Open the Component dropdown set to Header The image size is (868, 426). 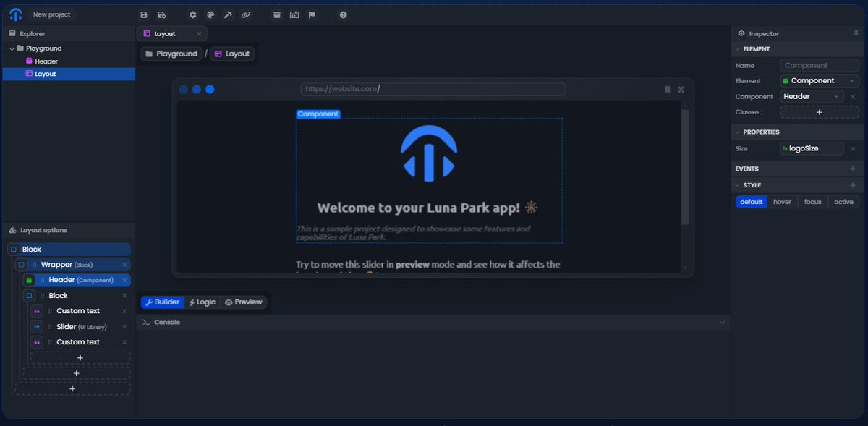810,96
